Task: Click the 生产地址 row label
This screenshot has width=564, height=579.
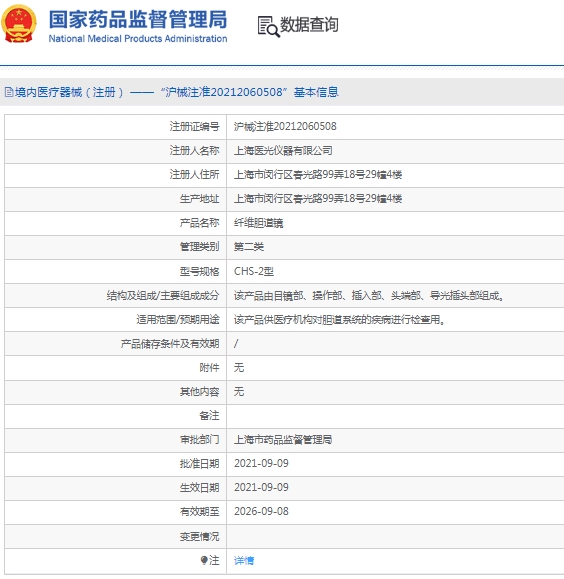Action: coord(199,199)
